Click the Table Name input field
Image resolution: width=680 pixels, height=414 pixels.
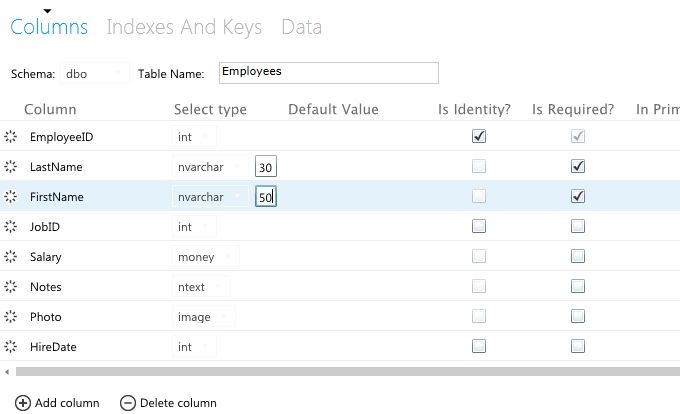(328, 73)
